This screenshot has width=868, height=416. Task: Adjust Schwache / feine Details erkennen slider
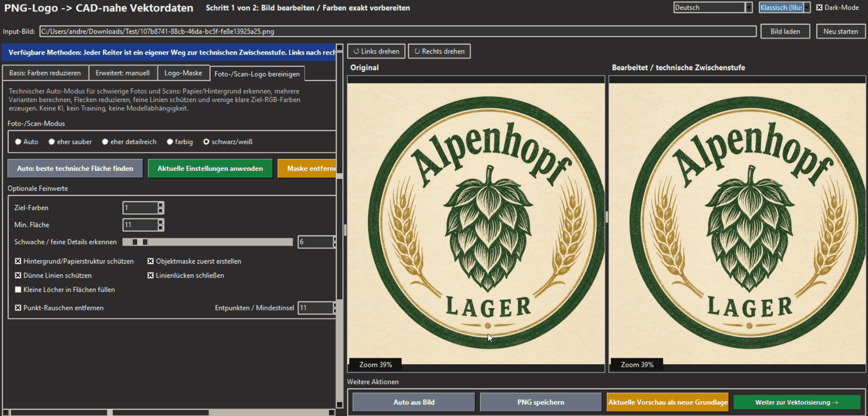(x=207, y=242)
